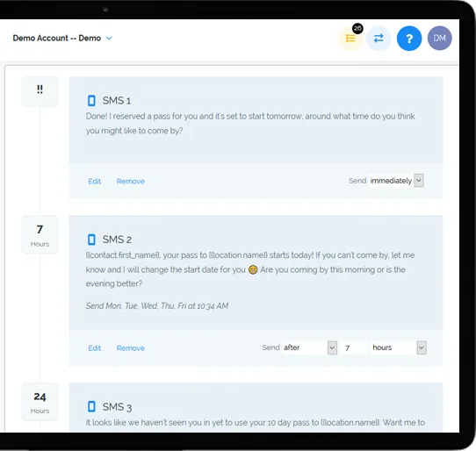The image size is (476, 451).
Task: Open the hours unit dropdown
Action: (x=399, y=347)
